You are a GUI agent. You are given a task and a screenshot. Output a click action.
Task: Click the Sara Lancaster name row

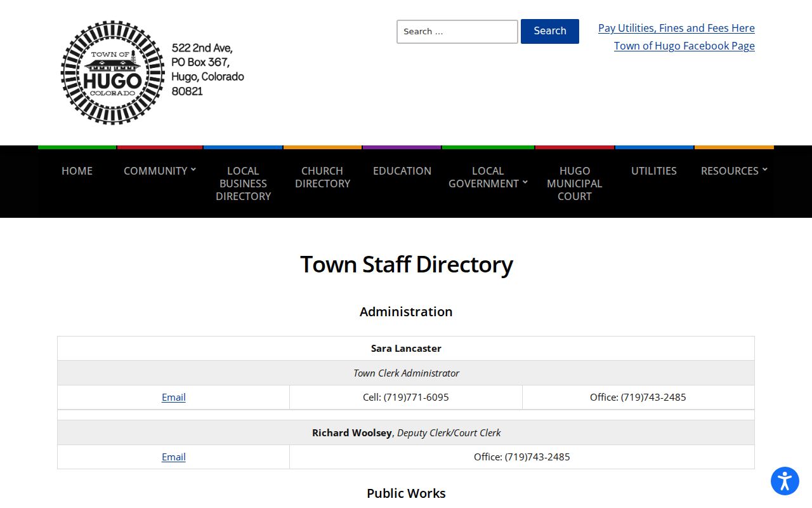[406, 349]
